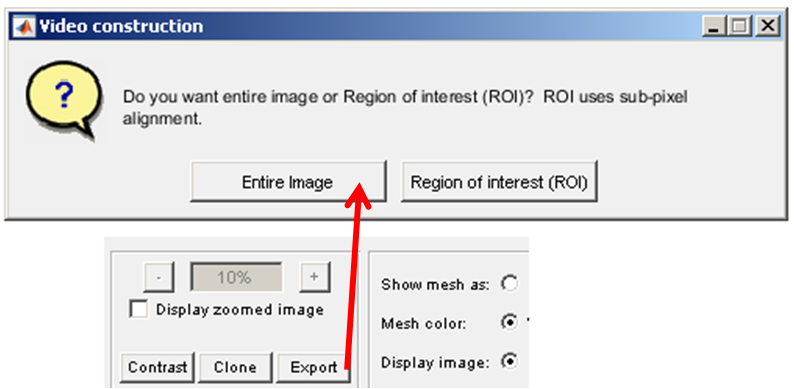Select the Display image radio option
Image resolution: width=794 pixels, height=389 pixels.
(509, 362)
